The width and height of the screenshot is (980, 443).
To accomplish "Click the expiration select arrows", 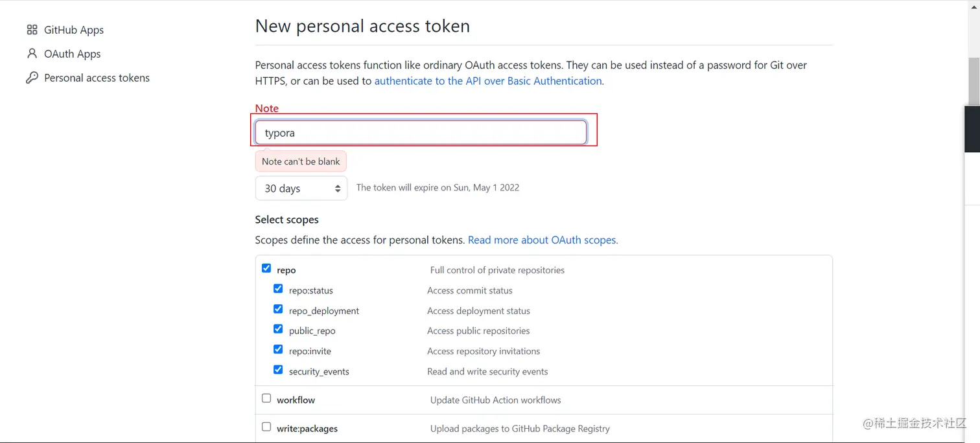I will point(338,188).
